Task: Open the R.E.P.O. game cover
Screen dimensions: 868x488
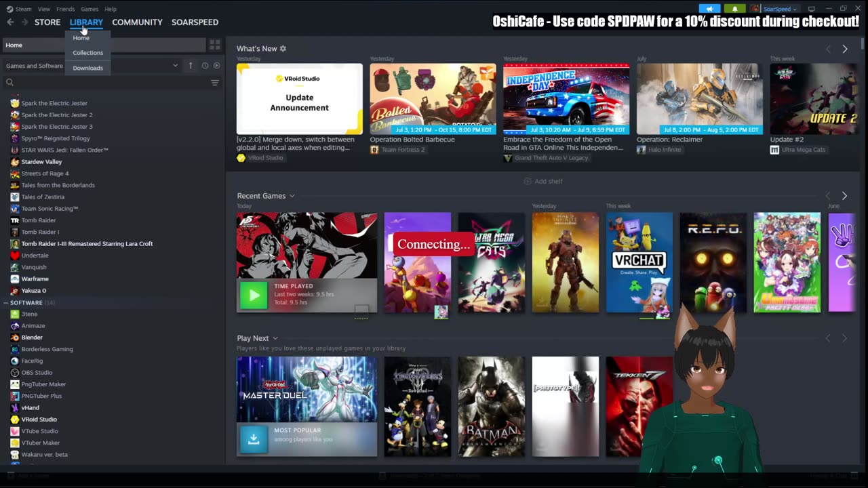Action: (713, 263)
